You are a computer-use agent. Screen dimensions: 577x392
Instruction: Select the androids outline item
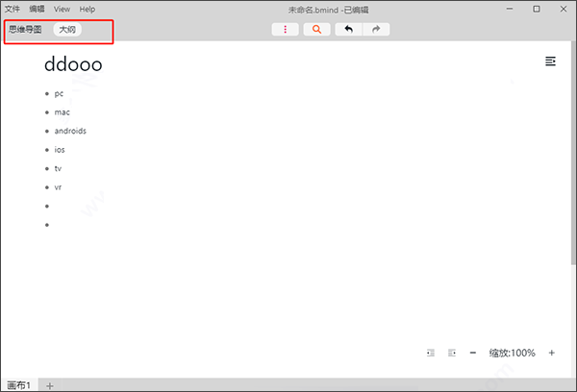click(70, 131)
